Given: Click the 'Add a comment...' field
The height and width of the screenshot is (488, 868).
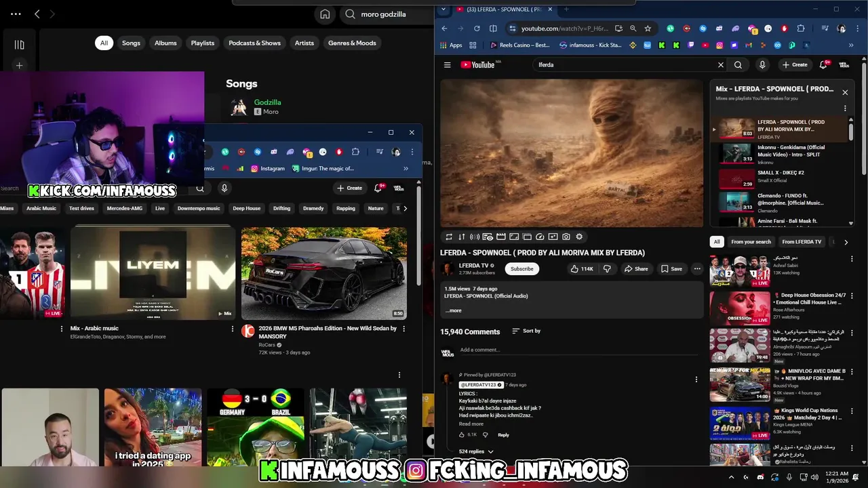Looking at the screenshot, I should pyautogui.click(x=578, y=350).
